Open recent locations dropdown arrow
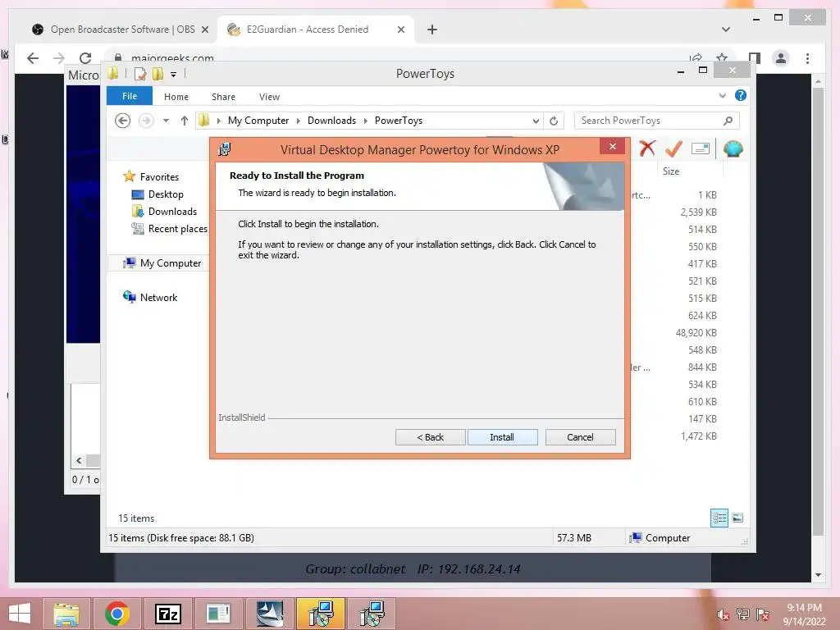The width and height of the screenshot is (840, 630). [166, 121]
